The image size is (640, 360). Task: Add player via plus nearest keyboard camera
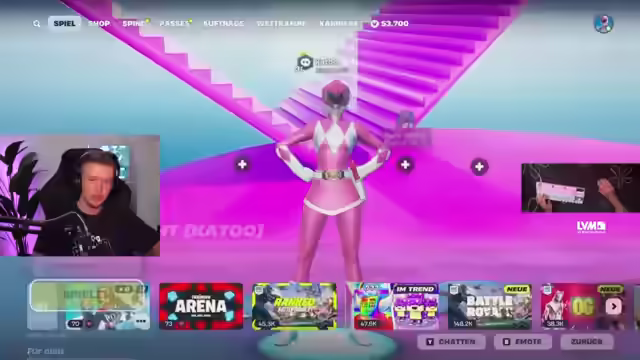tap(479, 167)
